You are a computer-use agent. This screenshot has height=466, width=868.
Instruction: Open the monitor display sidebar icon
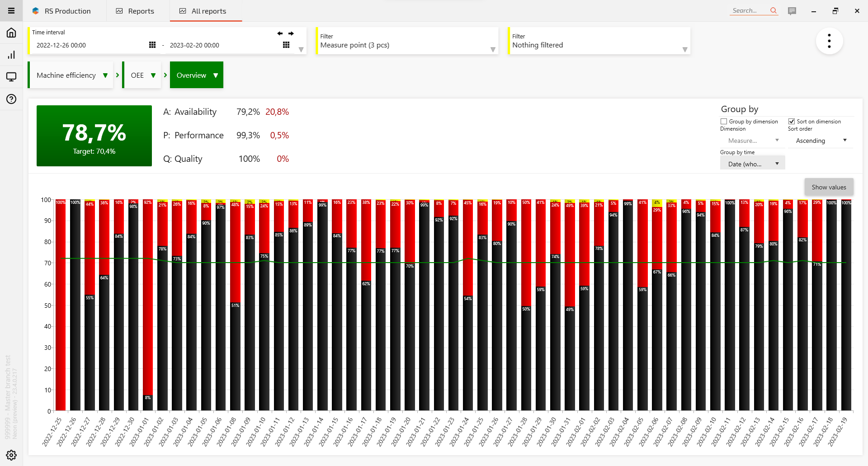11,77
